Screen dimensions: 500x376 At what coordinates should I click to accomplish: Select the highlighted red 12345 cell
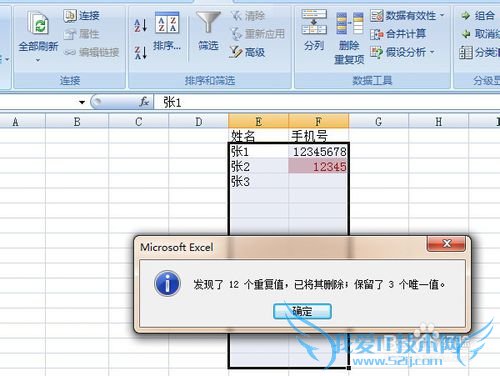click(319, 166)
